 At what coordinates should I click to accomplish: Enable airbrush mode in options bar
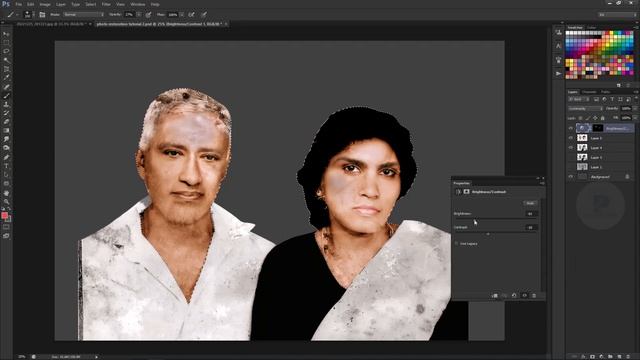tap(191, 14)
